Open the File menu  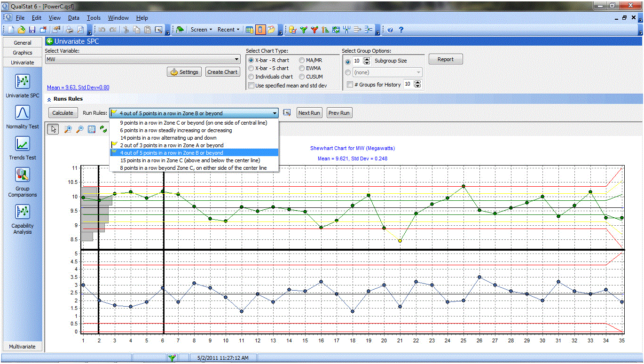point(20,18)
